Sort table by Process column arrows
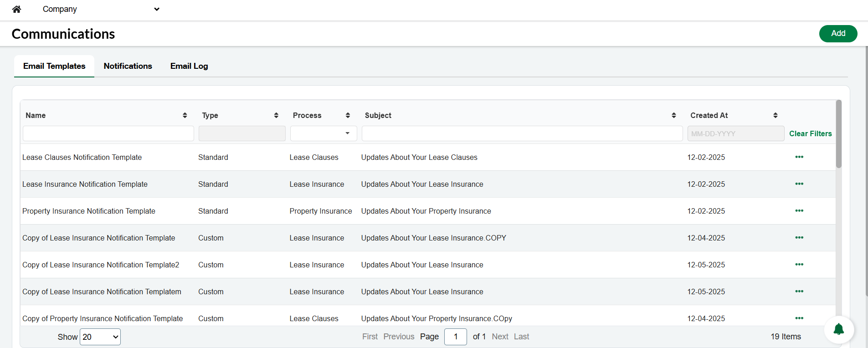This screenshot has width=868, height=348. (x=348, y=115)
